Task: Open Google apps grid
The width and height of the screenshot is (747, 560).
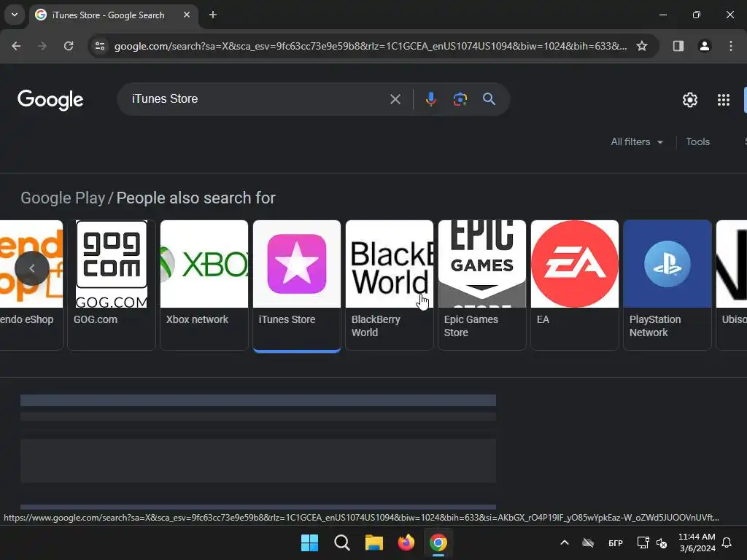Action: [723, 99]
